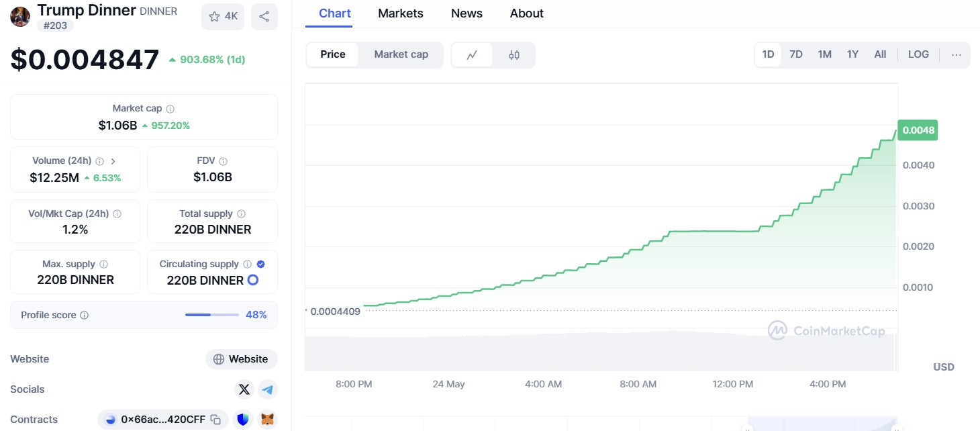Expand Volume (24h) details arrow
The height and width of the screenshot is (431, 980).
113,161
